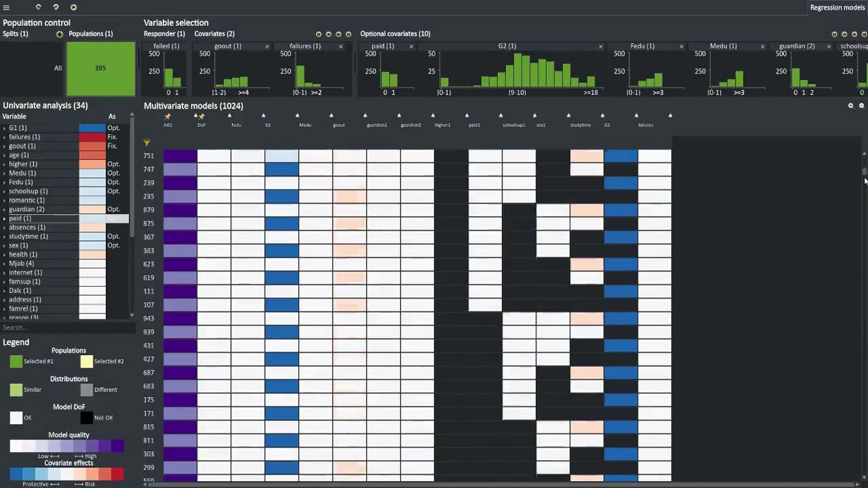Expand the failures (1) variable row

4,137
